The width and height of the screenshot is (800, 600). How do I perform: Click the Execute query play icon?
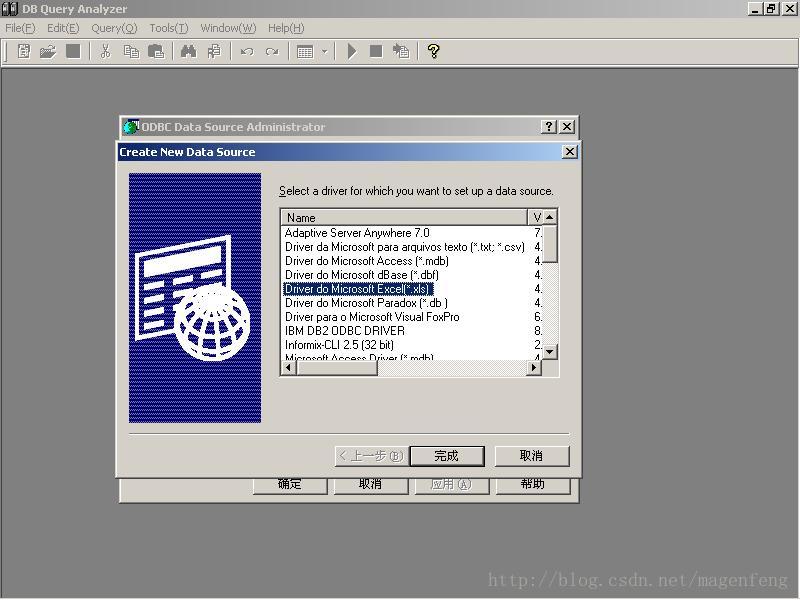click(352, 51)
